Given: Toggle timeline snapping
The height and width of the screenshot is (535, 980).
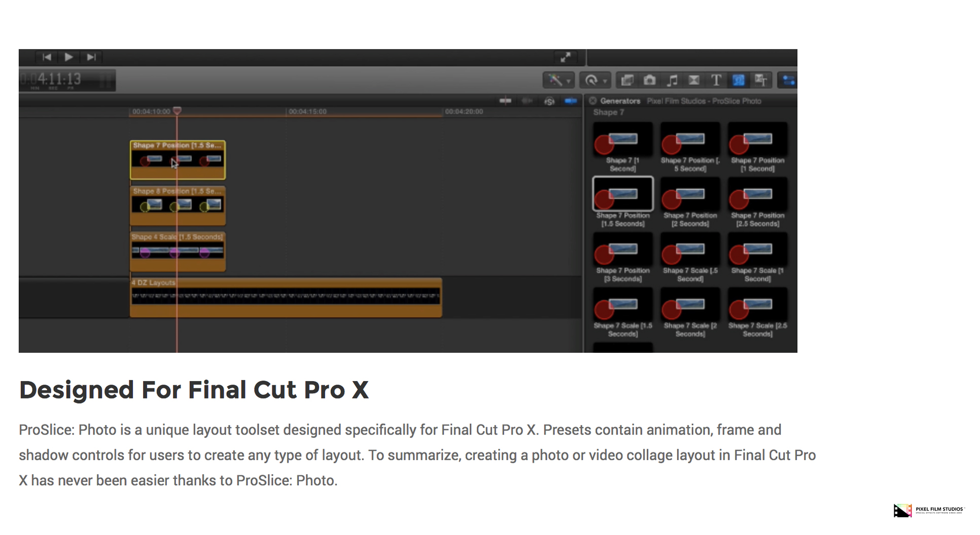Looking at the screenshot, I should [x=571, y=101].
